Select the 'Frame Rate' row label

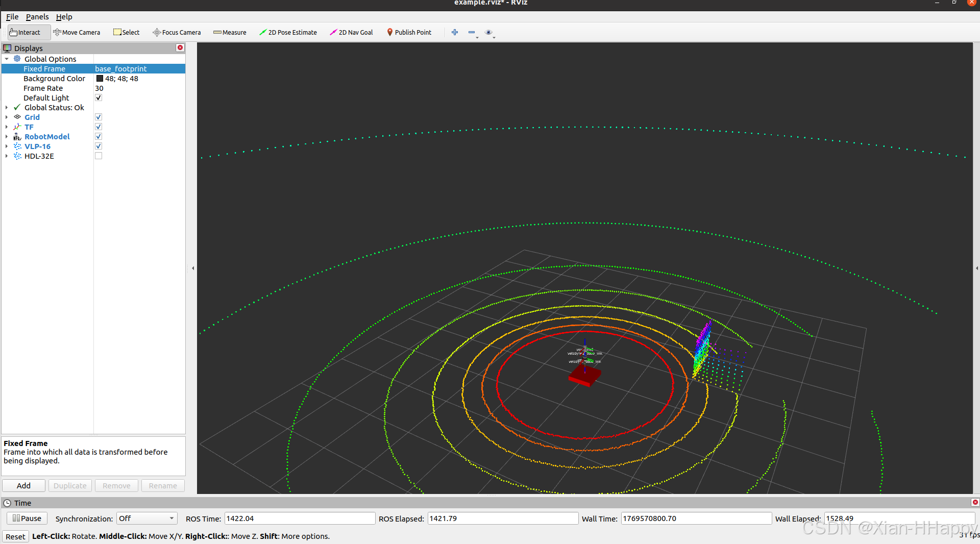click(43, 88)
